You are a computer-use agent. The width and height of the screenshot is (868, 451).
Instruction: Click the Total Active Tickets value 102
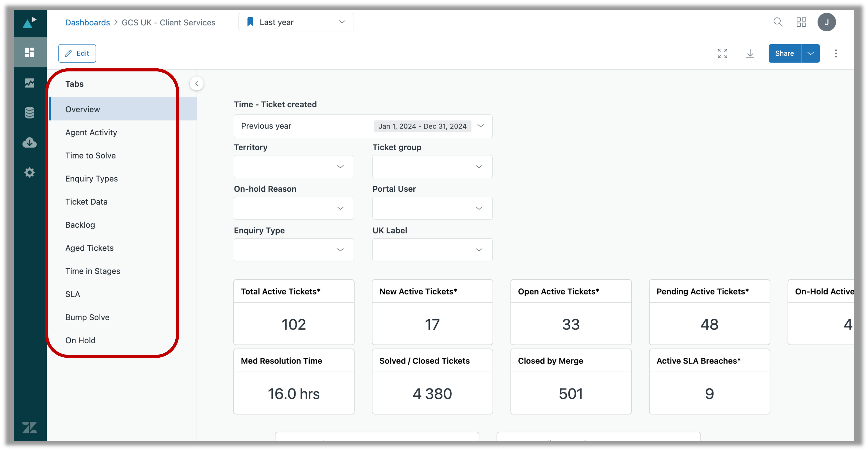[x=293, y=324]
